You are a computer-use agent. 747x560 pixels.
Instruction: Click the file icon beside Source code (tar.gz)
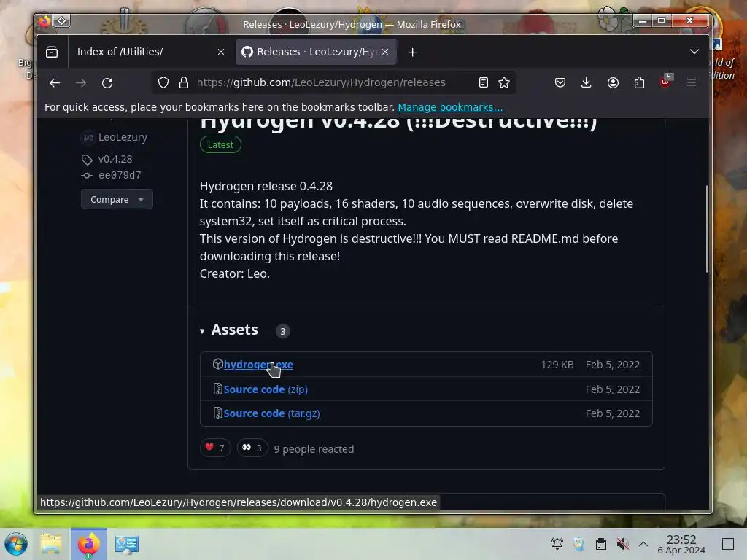[217, 413]
